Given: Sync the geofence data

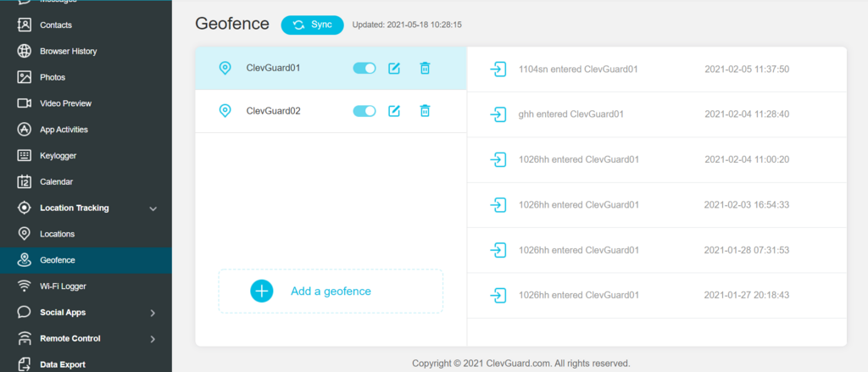Looking at the screenshot, I should click(312, 25).
